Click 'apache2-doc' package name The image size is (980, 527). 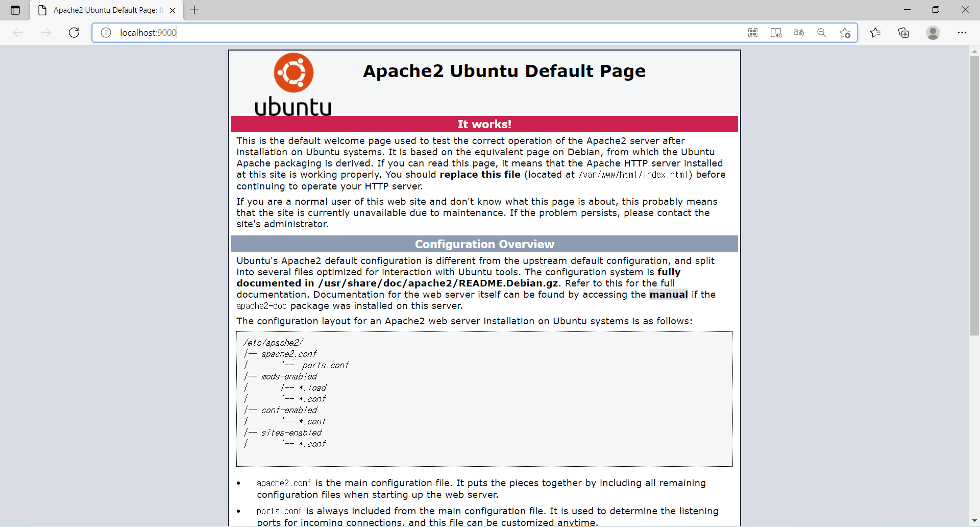coord(261,306)
